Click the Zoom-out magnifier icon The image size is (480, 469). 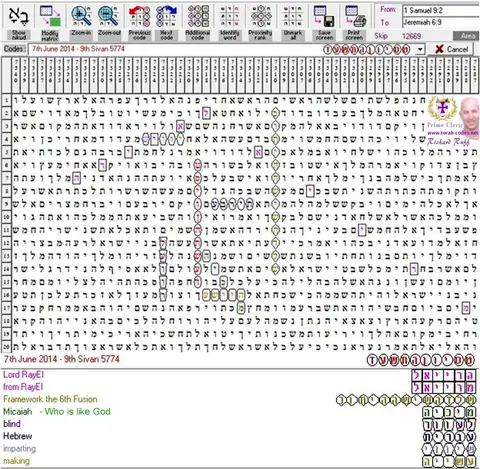[109, 16]
